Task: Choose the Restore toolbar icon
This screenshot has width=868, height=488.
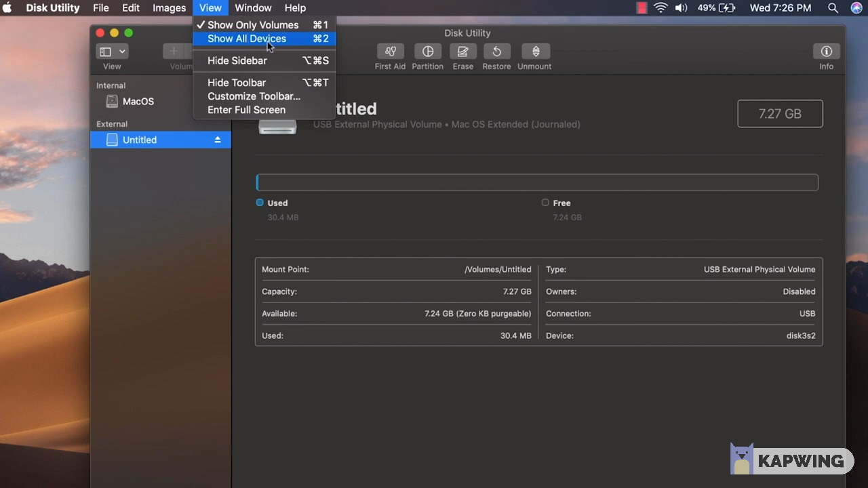Action: pos(496,52)
